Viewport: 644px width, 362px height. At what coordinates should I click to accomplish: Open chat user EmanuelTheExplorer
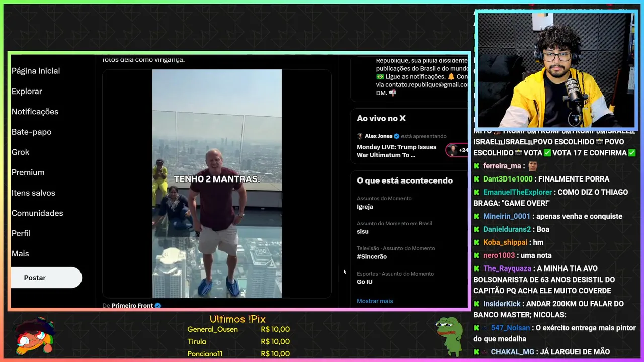(x=517, y=192)
